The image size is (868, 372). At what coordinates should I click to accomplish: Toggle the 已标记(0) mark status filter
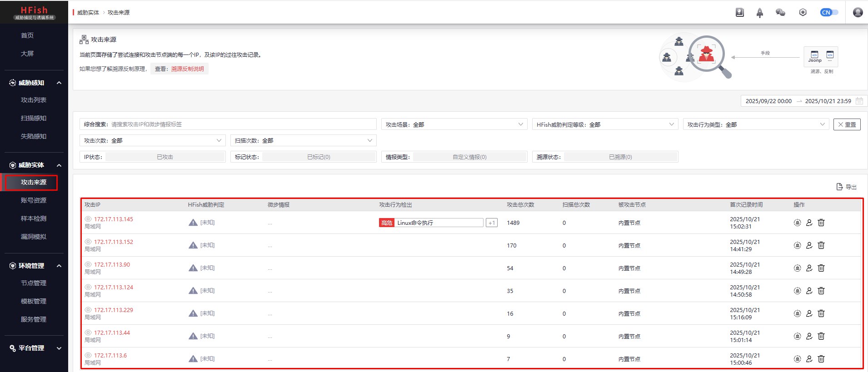tap(319, 157)
